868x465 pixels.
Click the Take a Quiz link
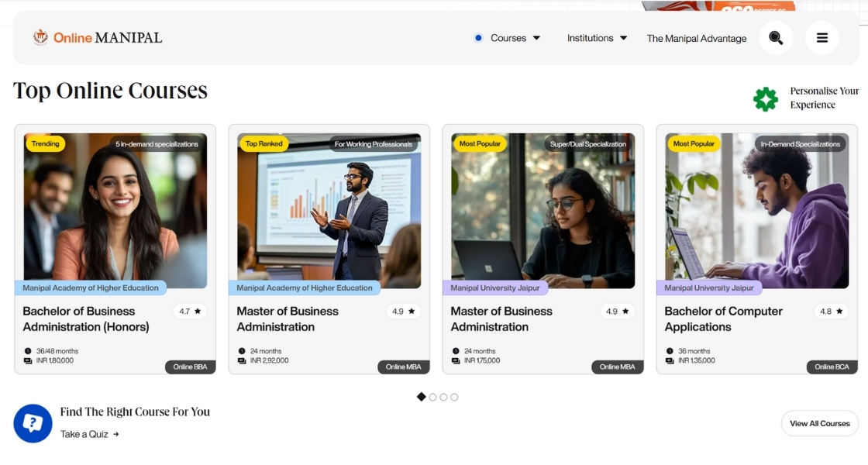click(x=90, y=434)
